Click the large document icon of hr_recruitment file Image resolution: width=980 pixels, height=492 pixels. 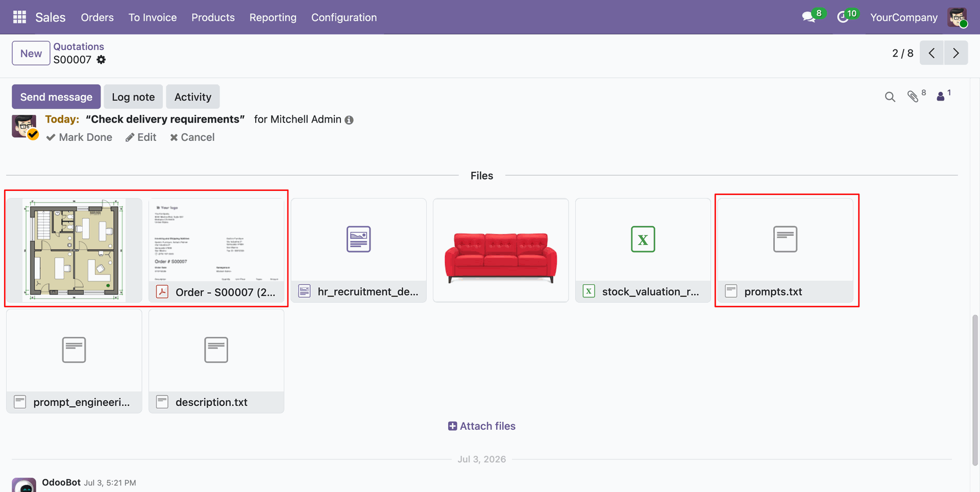point(359,239)
